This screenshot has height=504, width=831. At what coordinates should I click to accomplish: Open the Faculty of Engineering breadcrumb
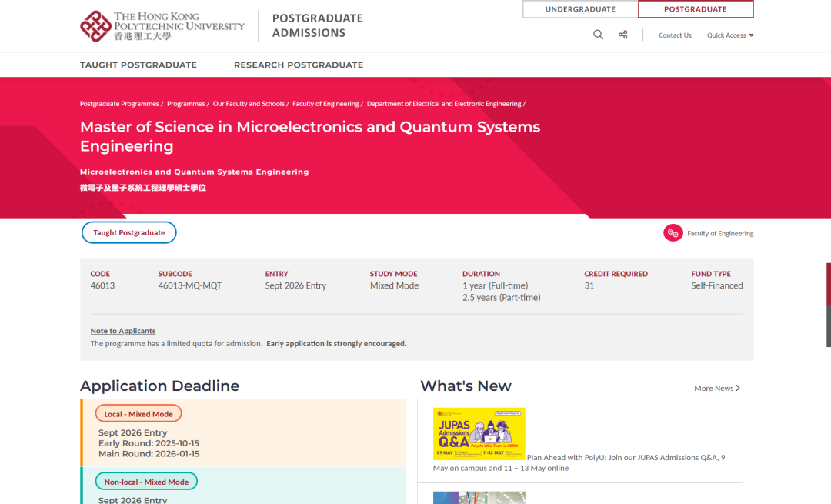coord(325,104)
